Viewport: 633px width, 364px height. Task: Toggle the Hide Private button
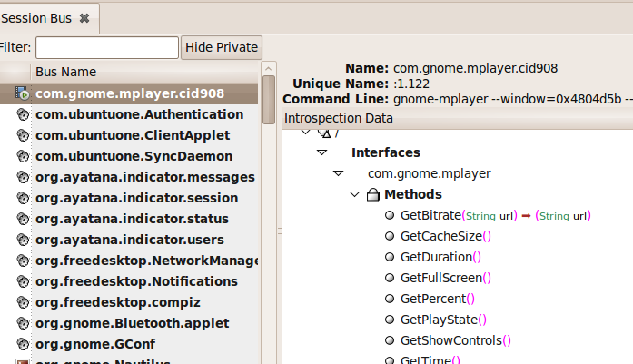[222, 47]
